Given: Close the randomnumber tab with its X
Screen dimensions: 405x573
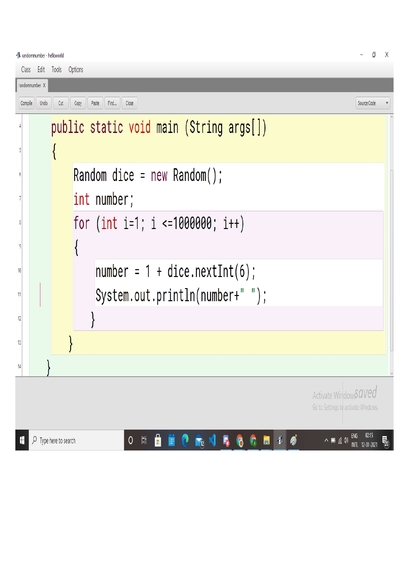Looking at the screenshot, I should coord(44,85).
